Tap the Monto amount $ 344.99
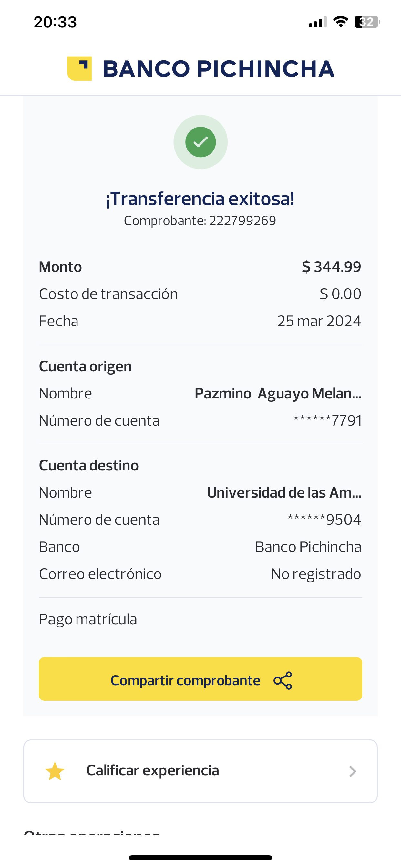 click(331, 267)
